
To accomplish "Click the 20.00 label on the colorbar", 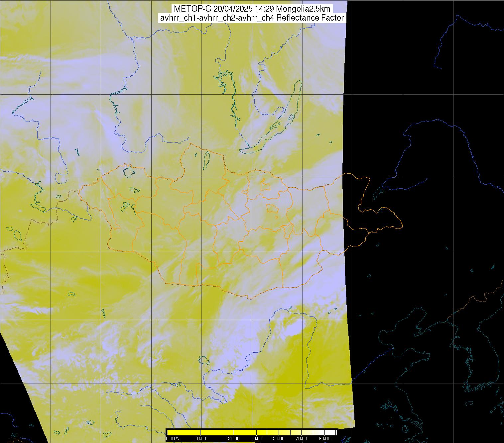I will (234, 439).
